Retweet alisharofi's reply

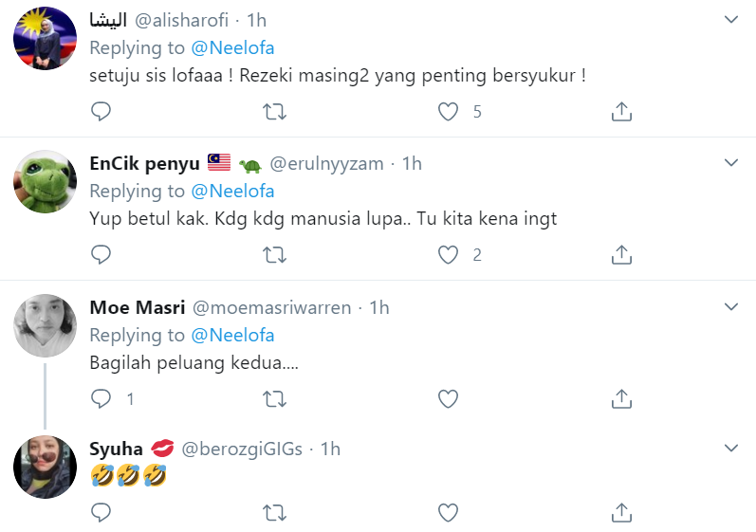(x=274, y=112)
